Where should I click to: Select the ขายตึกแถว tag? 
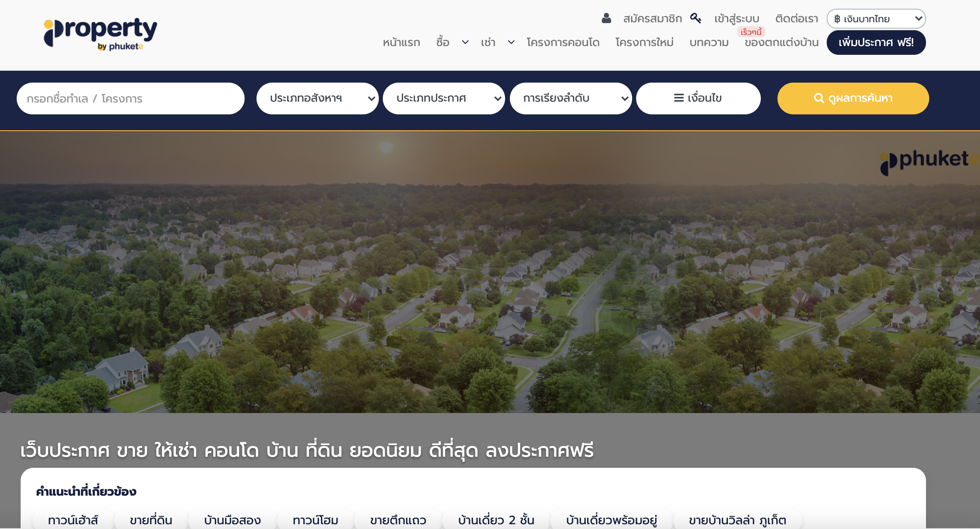pyautogui.click(x=398, y=519)
